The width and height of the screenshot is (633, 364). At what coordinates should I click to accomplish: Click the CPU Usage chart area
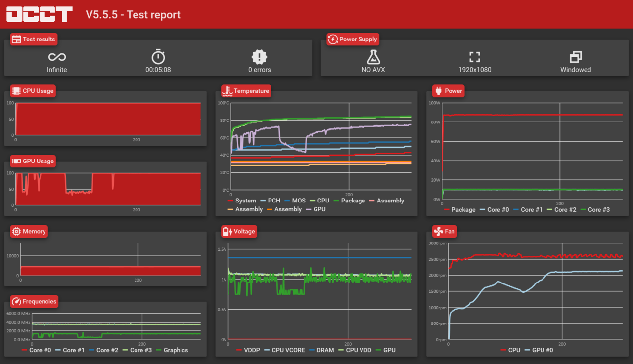click(108, 119)
